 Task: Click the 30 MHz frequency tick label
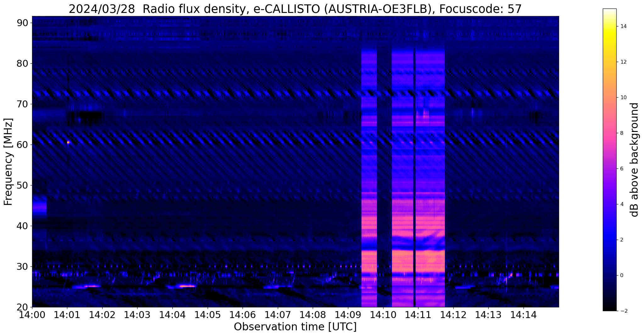(22, 266)
